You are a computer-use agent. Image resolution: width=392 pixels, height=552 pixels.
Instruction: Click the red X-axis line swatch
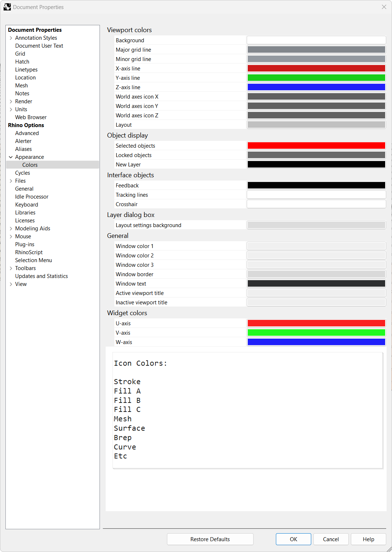point(316,68)
